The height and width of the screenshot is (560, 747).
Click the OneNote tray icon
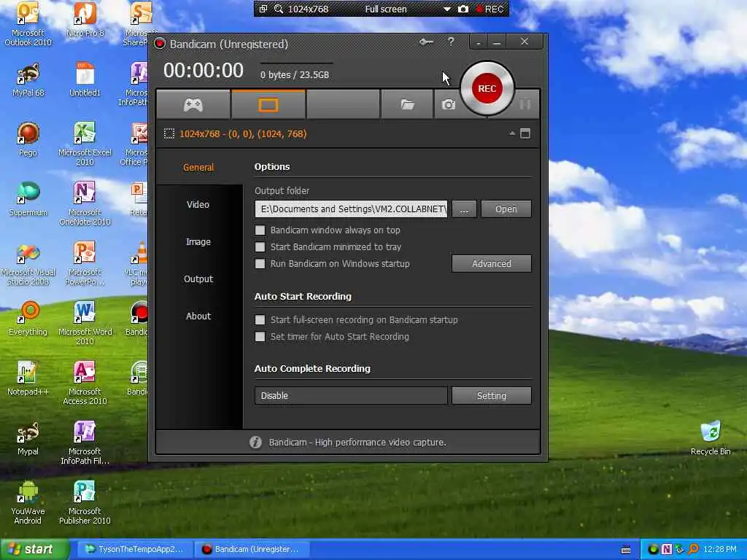coord(667,549)
